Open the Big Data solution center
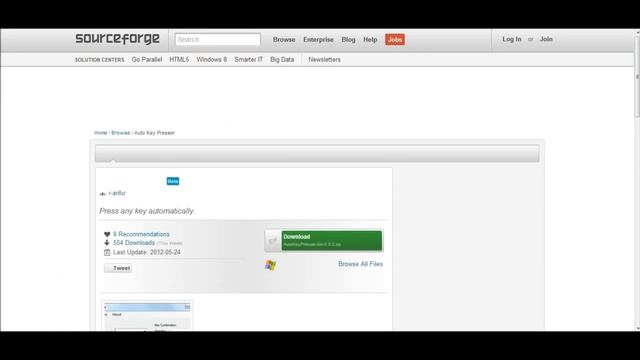Image resolution: width=640 pixels, height=360 pixels. [282, 60]
